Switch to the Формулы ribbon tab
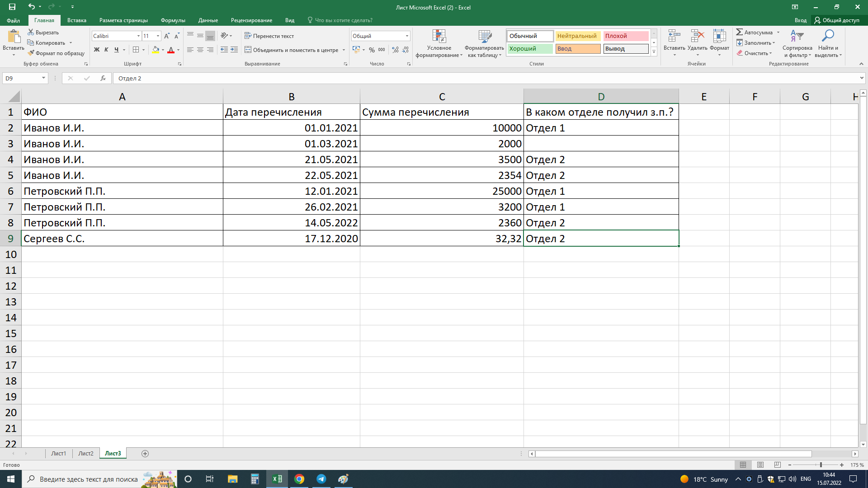This screenshot has width=868, height=488. tap(173, 20)
